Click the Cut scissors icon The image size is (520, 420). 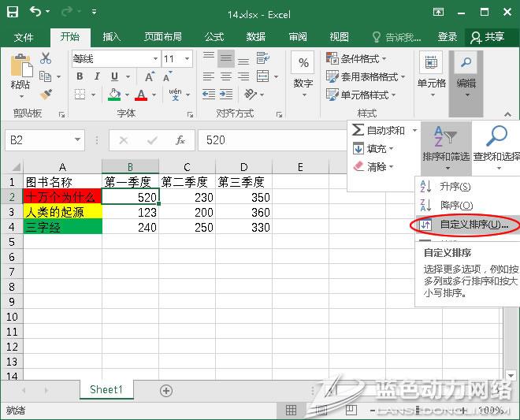[x=46, y=58]
